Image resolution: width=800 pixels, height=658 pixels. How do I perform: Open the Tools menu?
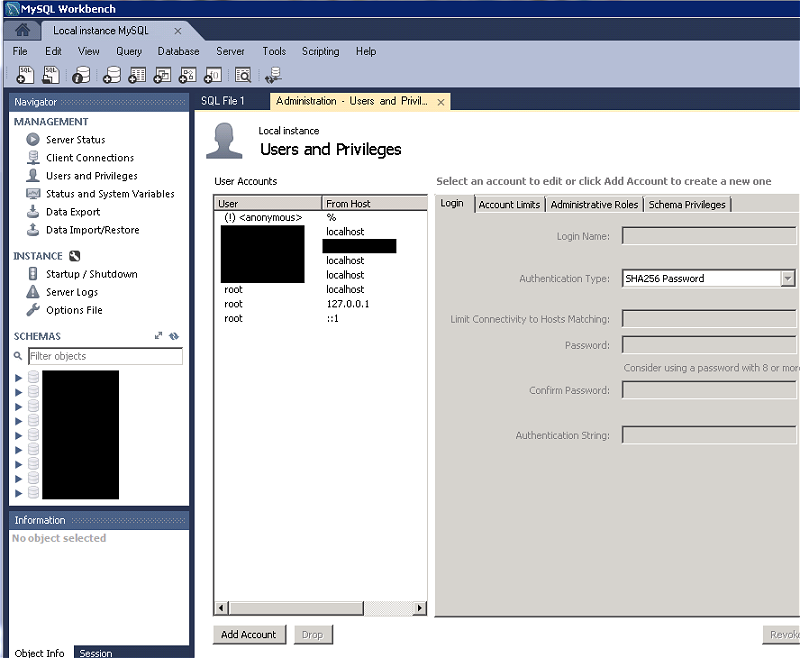pyautogui.click(x=274, y=52)
